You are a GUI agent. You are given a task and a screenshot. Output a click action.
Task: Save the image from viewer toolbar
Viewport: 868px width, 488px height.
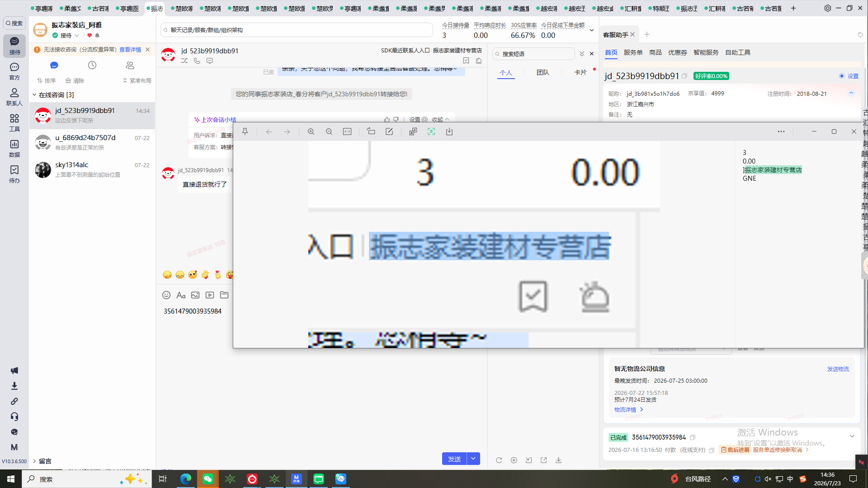pyautogui.click(x=449, y=131)
